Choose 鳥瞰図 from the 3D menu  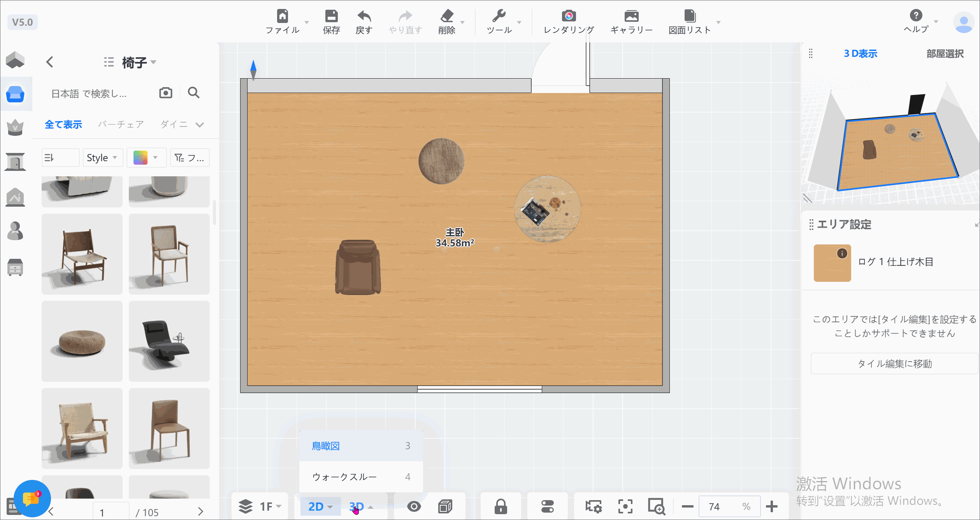[x=361, y=446]
